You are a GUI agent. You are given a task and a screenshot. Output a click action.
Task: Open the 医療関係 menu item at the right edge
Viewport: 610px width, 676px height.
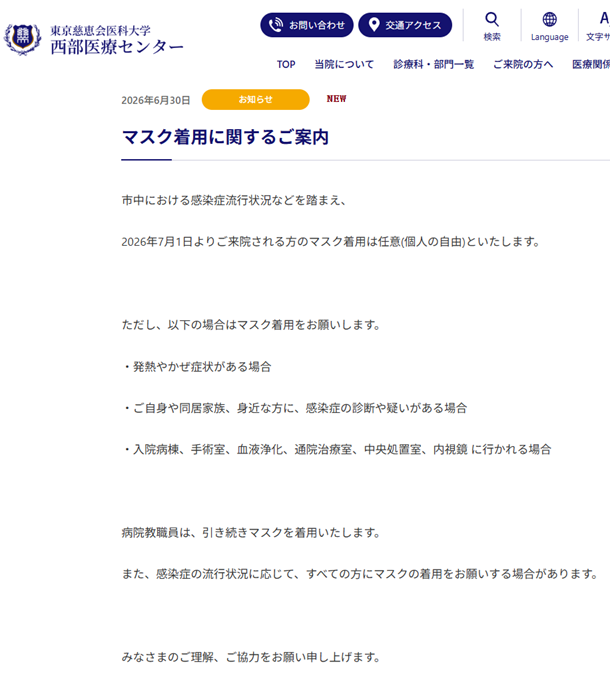pos(591,64)
